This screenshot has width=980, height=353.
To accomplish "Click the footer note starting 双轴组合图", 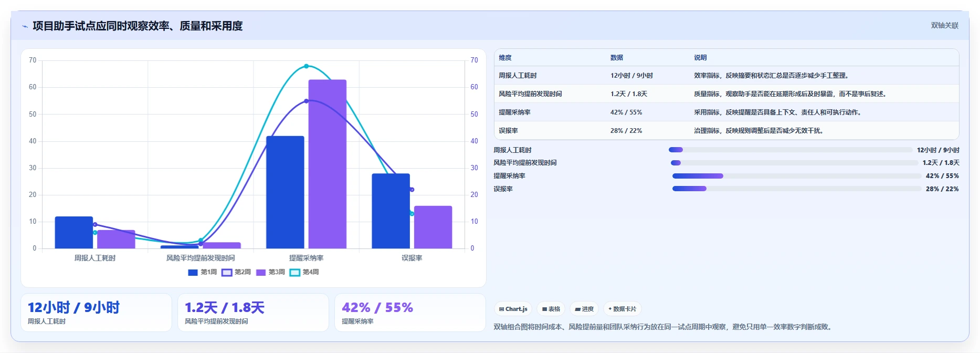I will click(662, 327).
